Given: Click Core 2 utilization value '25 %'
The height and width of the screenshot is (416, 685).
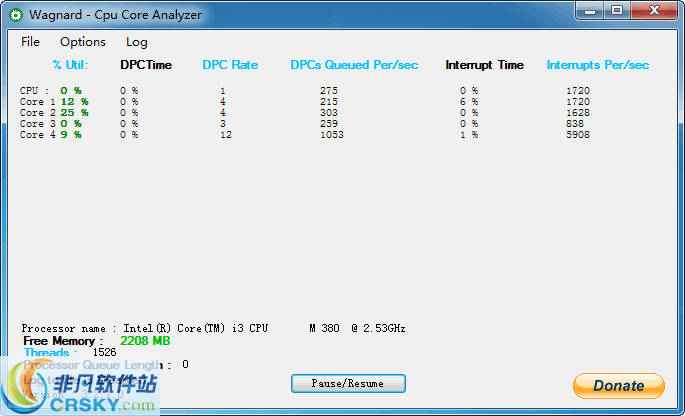Looking at the screenshot, I should tap(74, 112).
